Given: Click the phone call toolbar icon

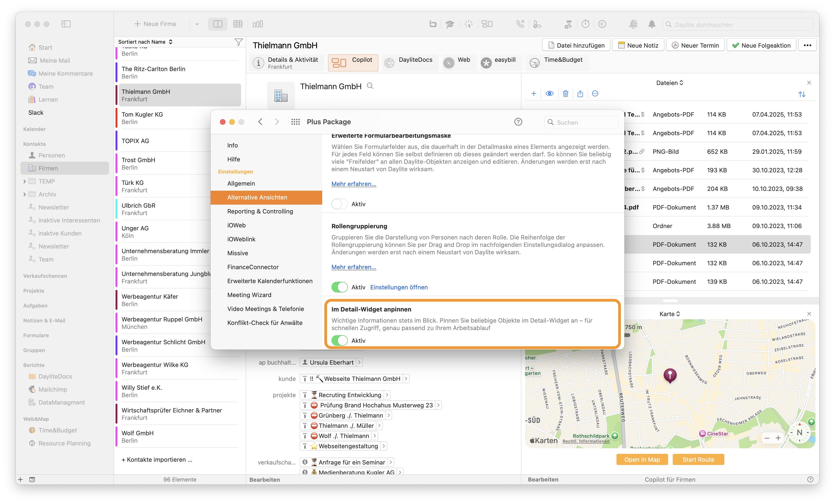Looking at the screenshot, I should pyautogui.click(x=520, y=24).
